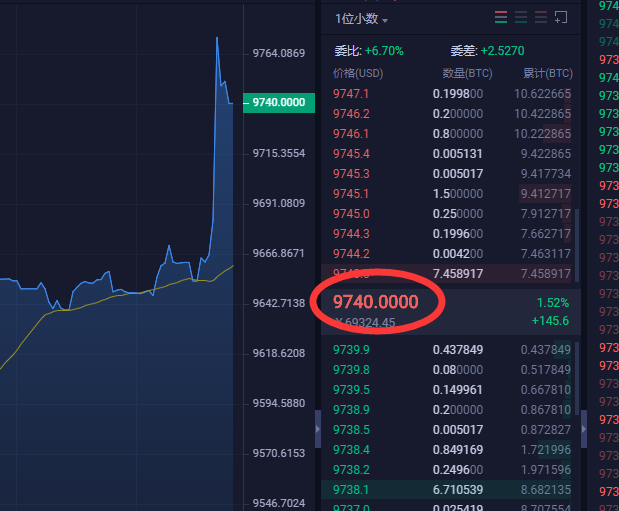The image size is (619, 511).
Task: Collapse panel using left edge arrow handle
Action: pos(318,428)
